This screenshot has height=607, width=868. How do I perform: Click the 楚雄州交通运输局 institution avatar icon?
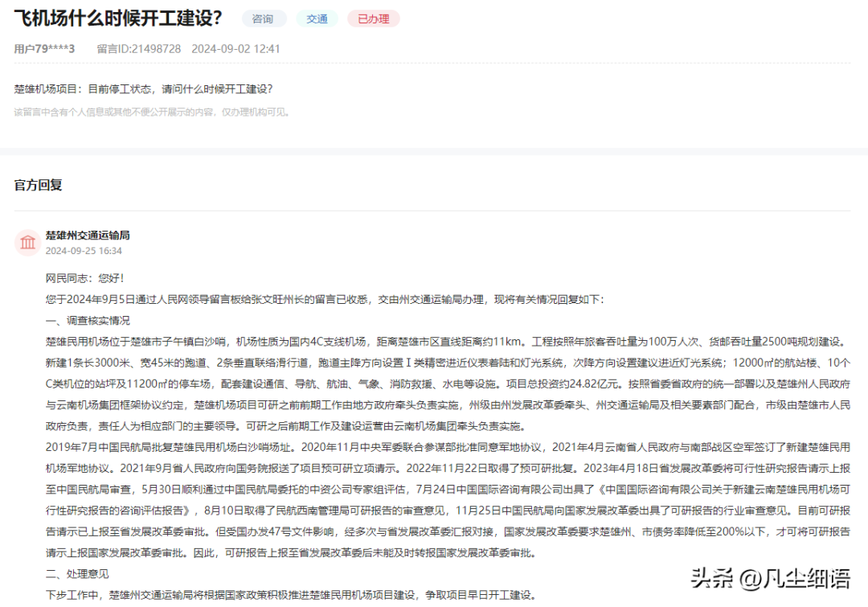tap(28, 243)
